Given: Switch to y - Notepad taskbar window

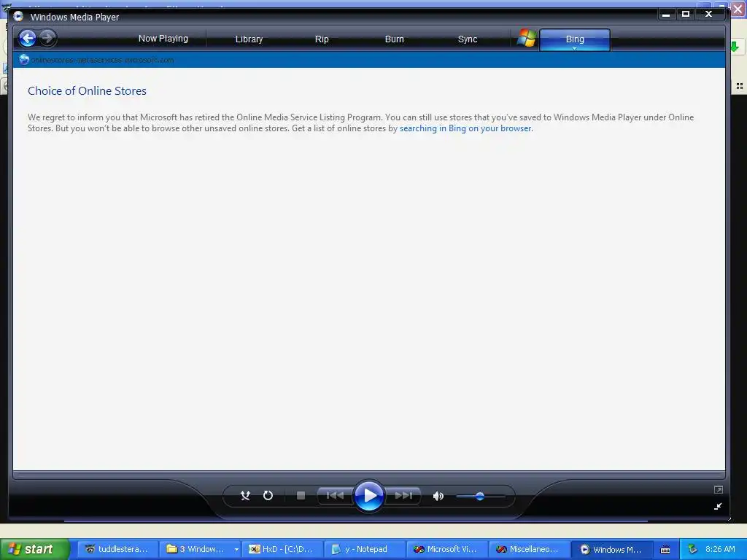Looking at the screenshot, I should point(365,549).
